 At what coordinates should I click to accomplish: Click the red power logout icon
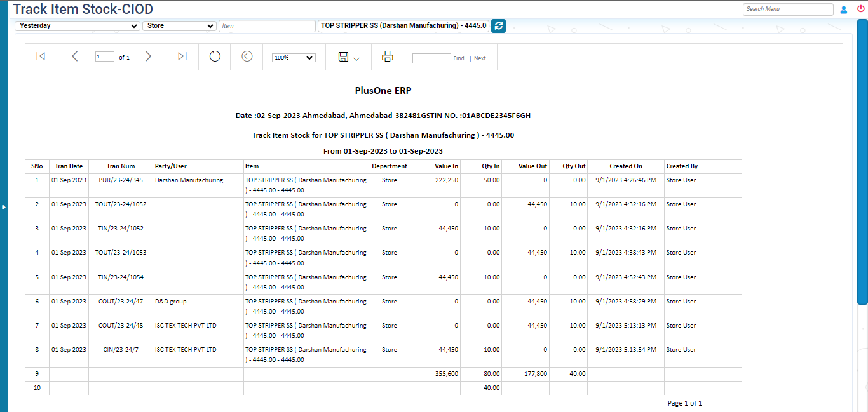(x=861, y=9)
